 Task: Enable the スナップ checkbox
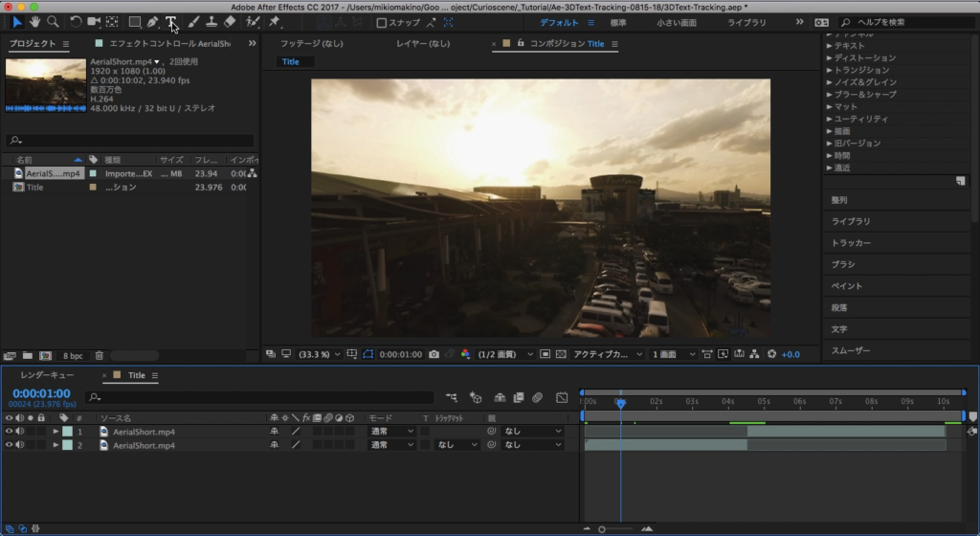pyautogui.click(x=382, y=22)
